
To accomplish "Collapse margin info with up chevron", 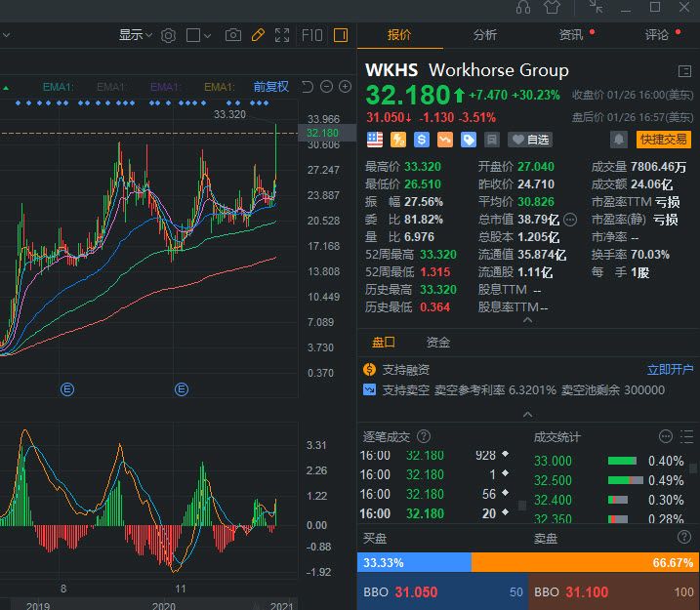I will click(527, 415).
